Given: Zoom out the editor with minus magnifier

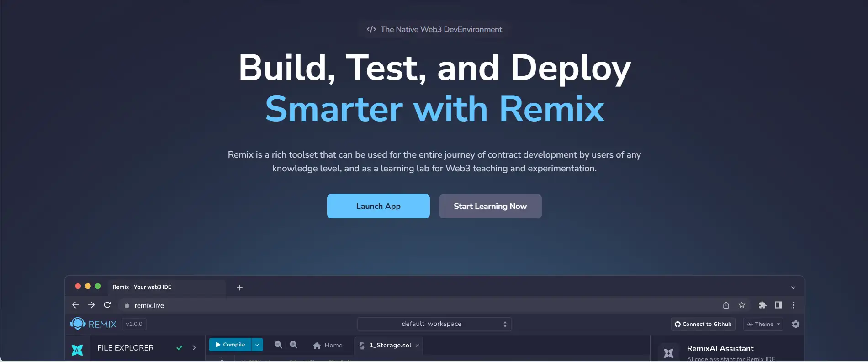Looking at the screenshot, I should click(278, 345).
